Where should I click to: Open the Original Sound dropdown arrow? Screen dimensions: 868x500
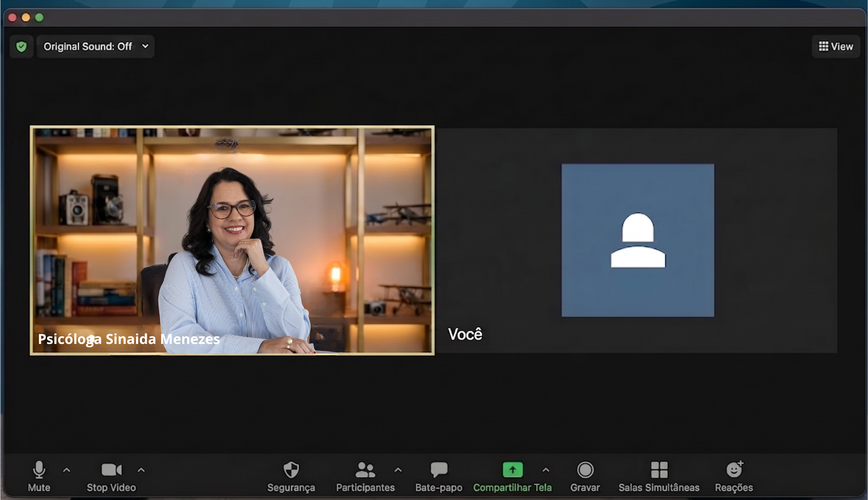[145, 46]
